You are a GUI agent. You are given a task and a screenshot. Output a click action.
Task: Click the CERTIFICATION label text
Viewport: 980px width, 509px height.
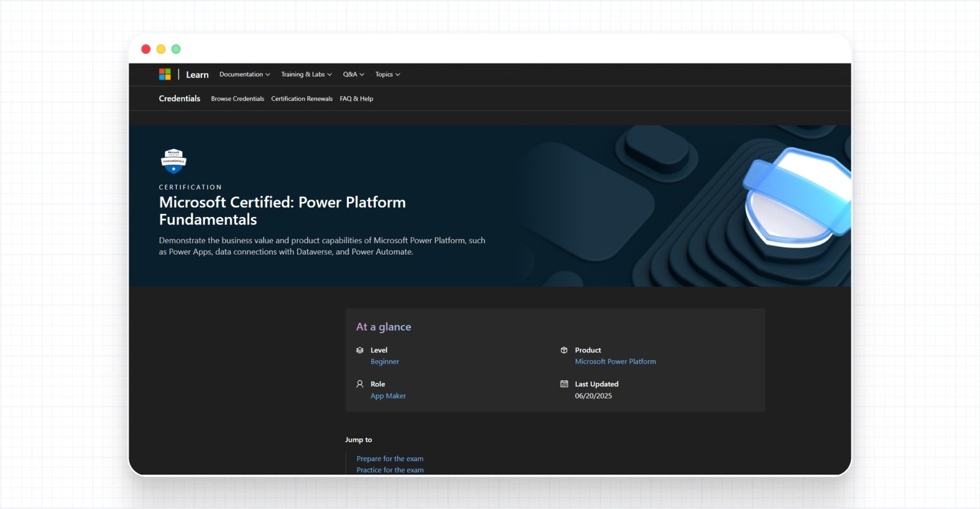(x=190, y=187)
